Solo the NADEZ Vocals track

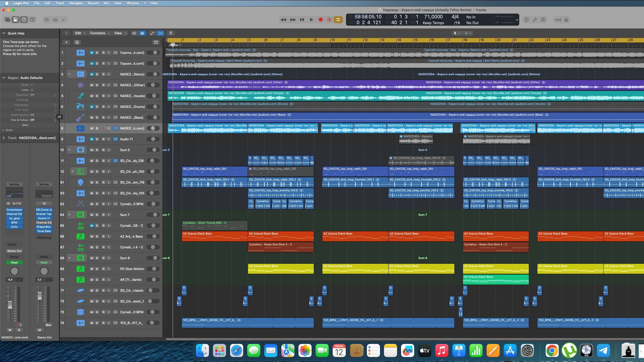tap(97, 96)
